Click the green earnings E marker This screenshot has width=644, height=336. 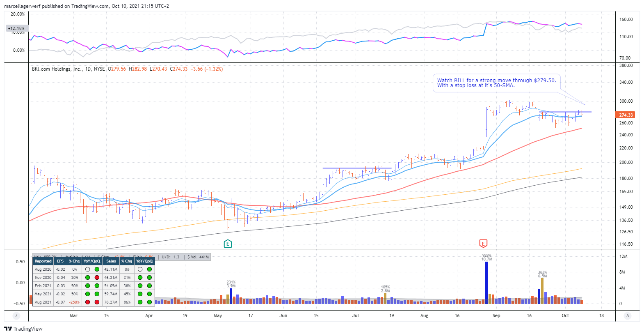point(228,244)
